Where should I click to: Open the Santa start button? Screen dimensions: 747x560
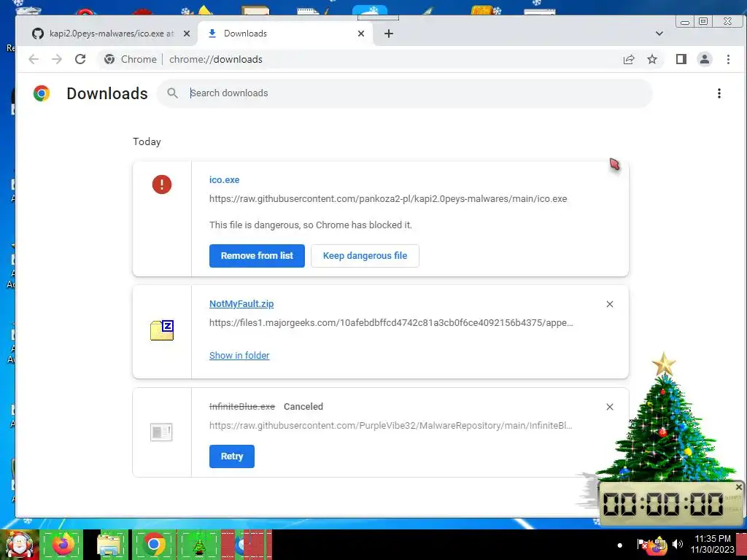[x=20, y=545]
